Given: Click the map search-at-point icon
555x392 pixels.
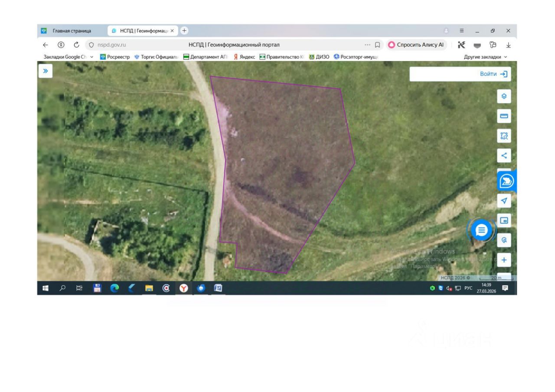Looking at the screenshot, I should coord(504,240).
